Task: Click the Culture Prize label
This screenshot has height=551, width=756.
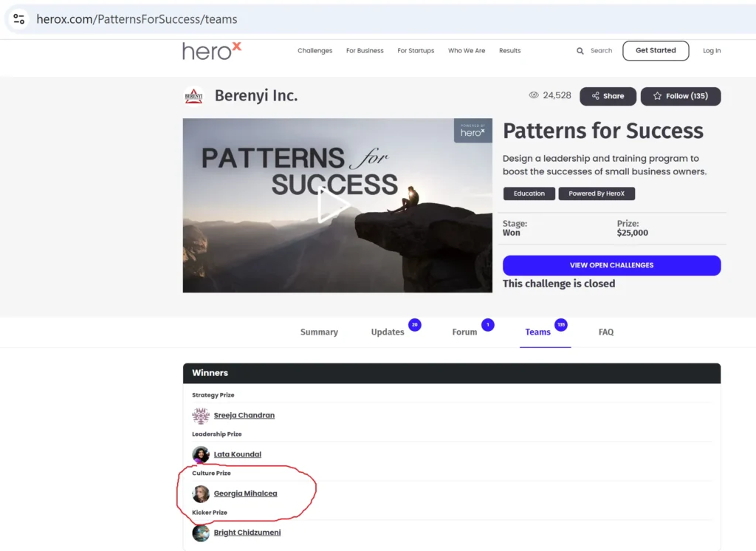Action: point(211,473)
